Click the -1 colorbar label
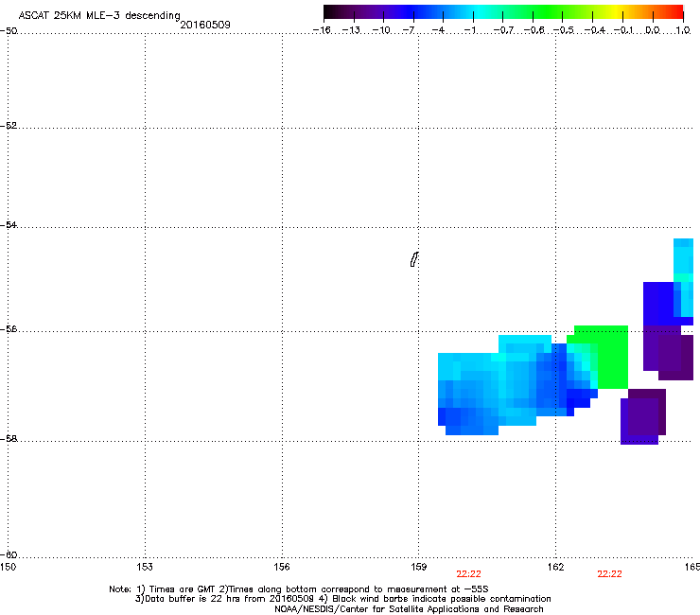The height and width of the screenshot is (615, 700). [469, 30]
